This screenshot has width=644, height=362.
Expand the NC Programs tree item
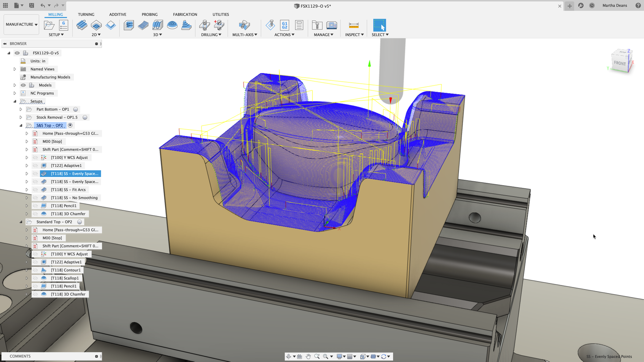pos(15,93)
